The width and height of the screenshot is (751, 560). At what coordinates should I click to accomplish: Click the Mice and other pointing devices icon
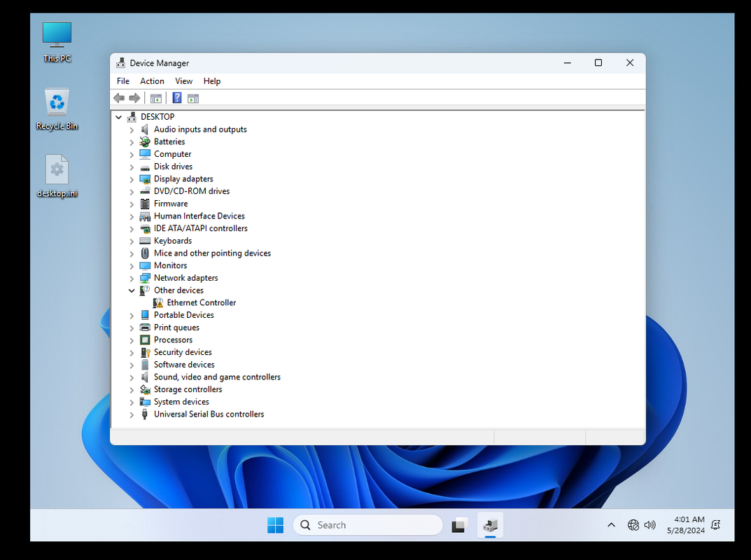[145, 253]
